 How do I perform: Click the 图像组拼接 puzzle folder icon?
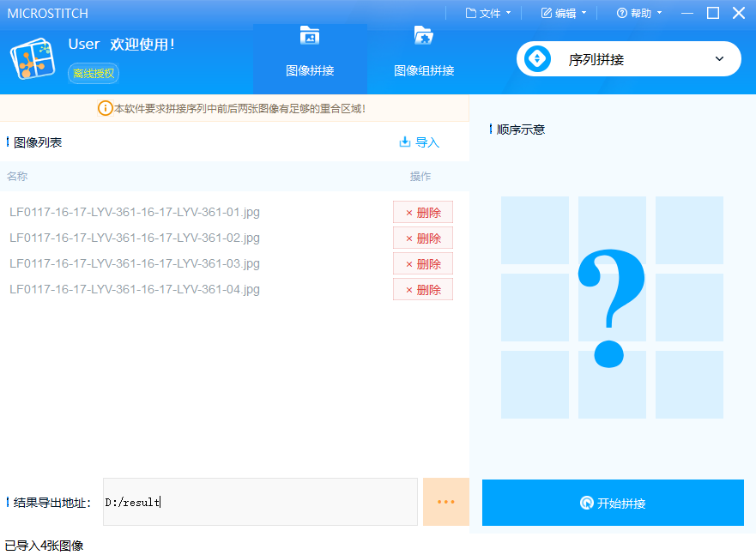[x=423, y=36]
